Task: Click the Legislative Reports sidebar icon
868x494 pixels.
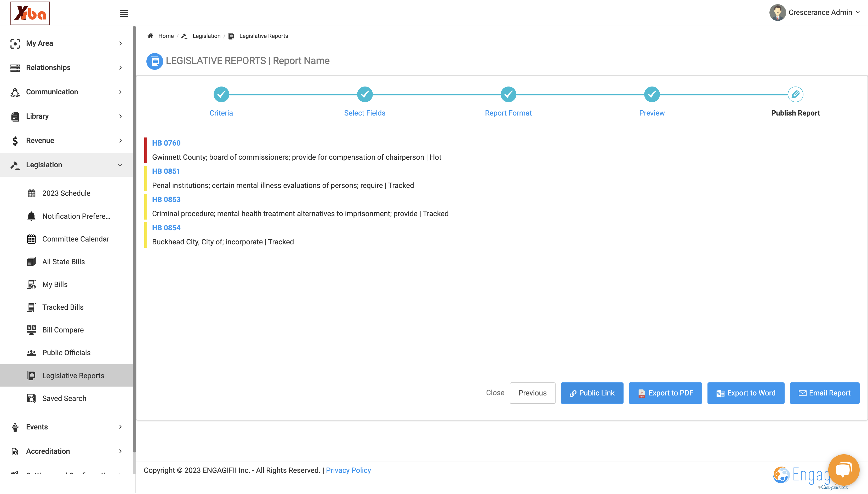Action: [31, 376]
